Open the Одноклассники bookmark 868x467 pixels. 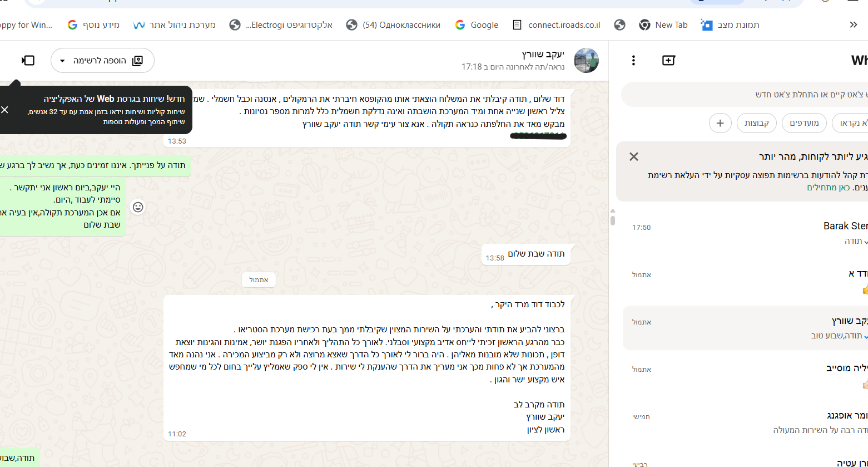(393, 24)
